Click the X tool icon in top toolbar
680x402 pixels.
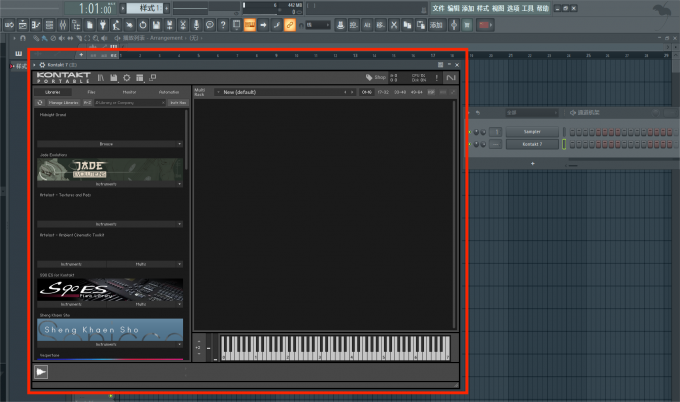pyautogui.click(x=394, y=25)
